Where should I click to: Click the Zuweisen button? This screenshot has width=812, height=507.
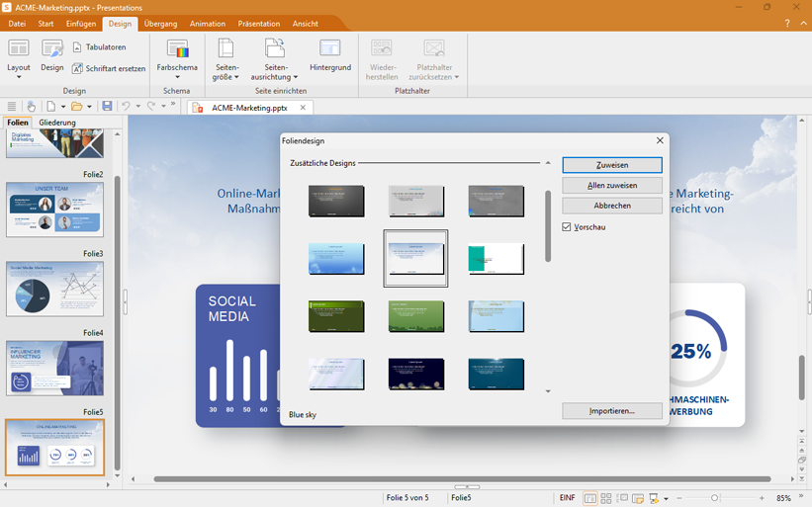tap(612, 165)
